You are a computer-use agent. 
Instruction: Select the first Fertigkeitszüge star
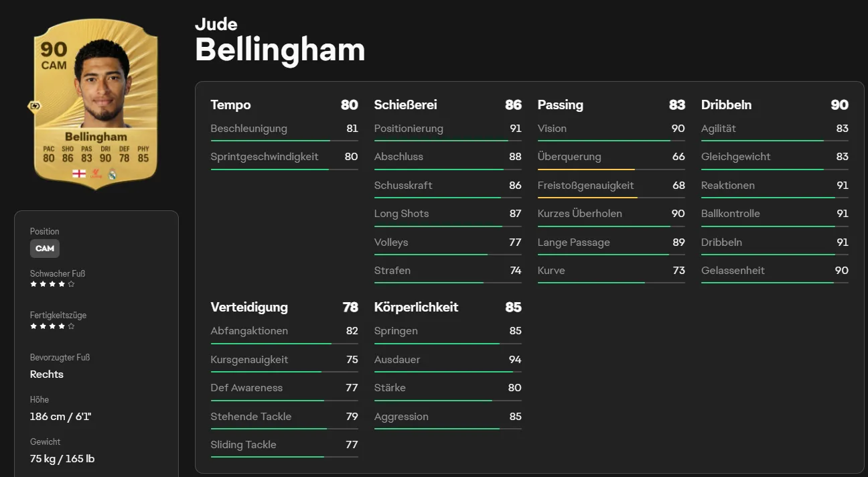[x=33, y=326]
